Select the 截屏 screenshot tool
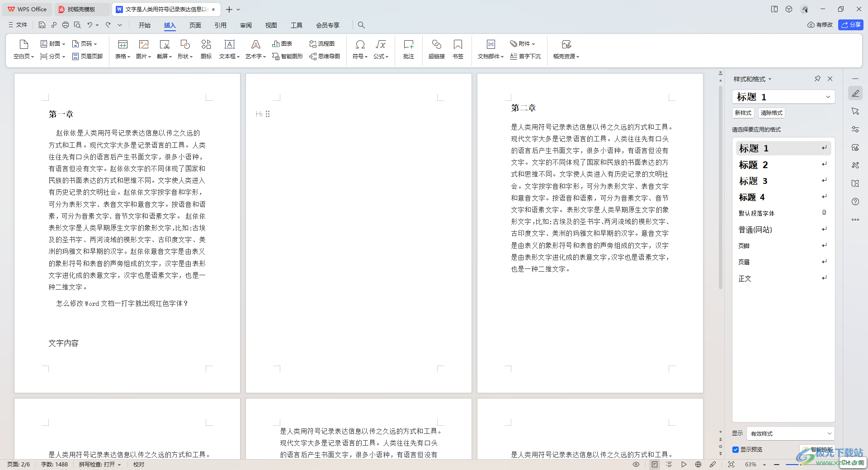 [164, 49]
